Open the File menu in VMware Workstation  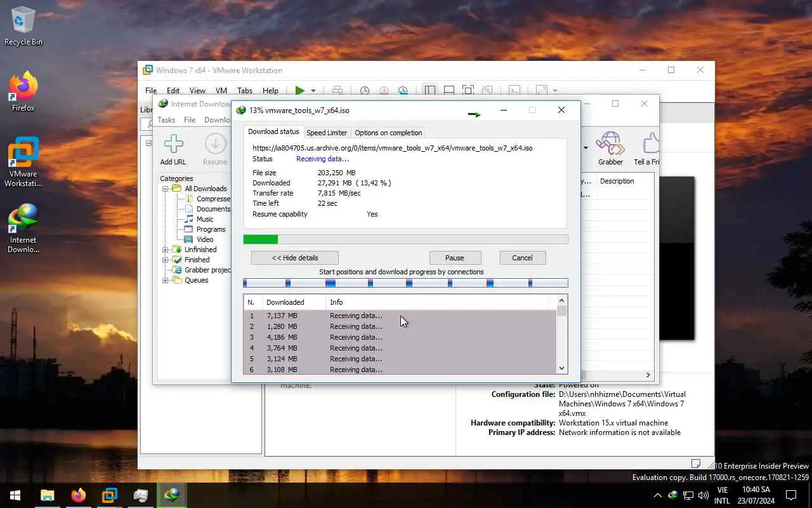point(150,91)
